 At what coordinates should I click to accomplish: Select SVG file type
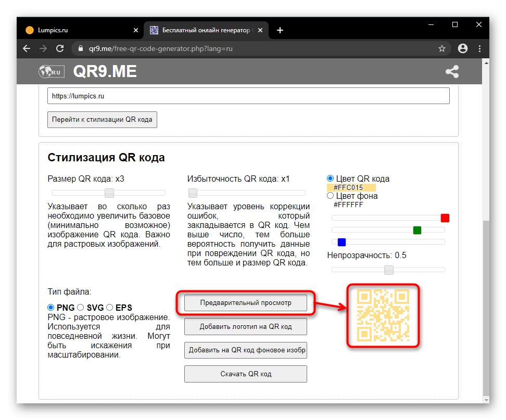pyautogui.click(x=80, y=308)
